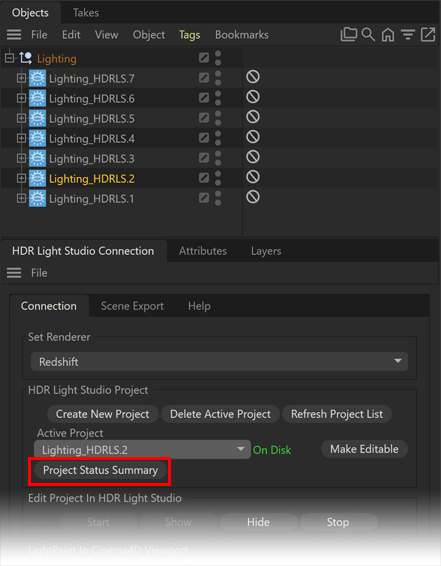Screen dimensions: 441x566
Task: Click the tag icon on Lighting_HDRLS.7 row
Action: click(x=253, y=77)
